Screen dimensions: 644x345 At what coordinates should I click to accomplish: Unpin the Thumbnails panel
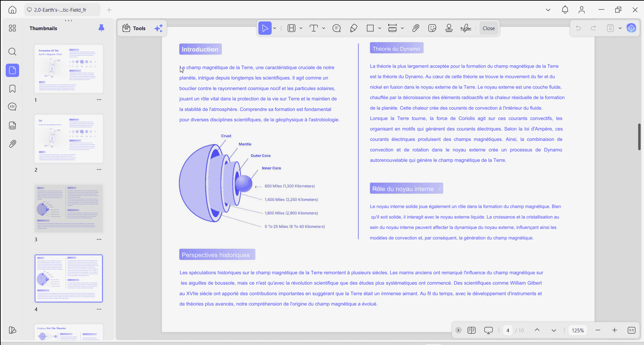point(101,28)
